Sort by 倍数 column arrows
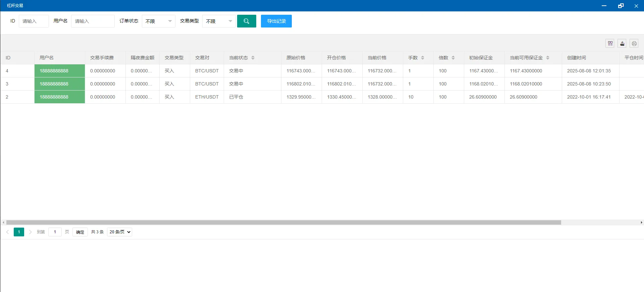644x292 pixels. (x=453, y=58)
